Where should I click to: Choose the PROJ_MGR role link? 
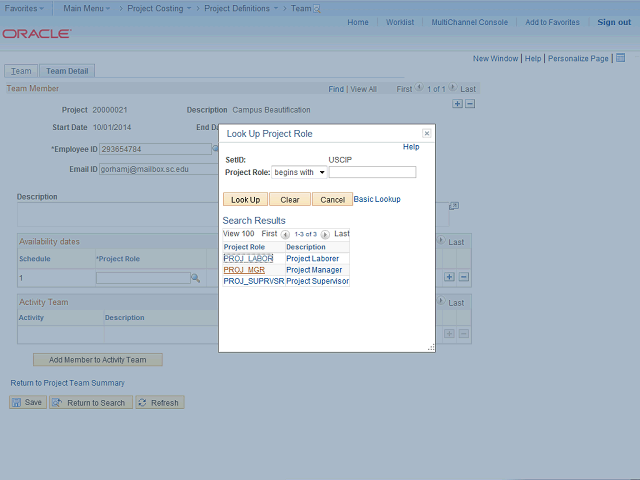pos(244,270)
